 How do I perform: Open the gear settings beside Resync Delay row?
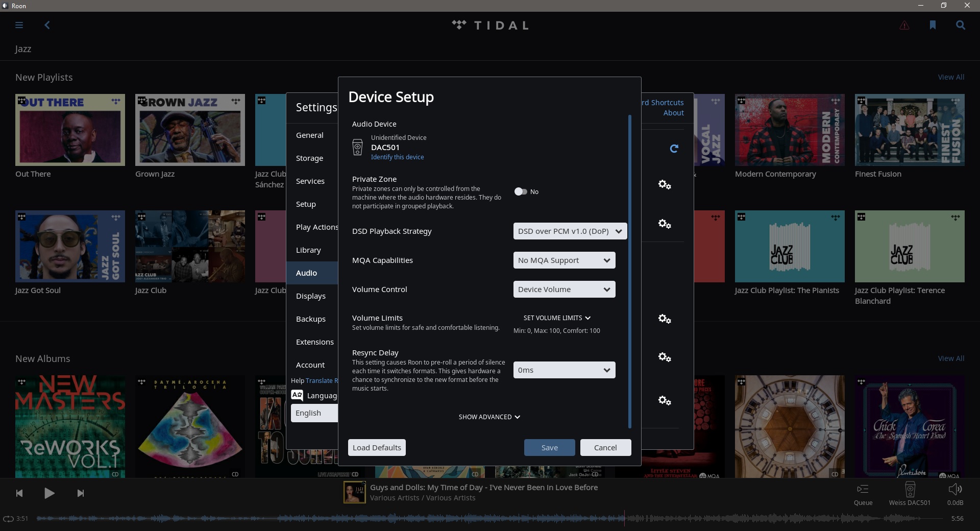coord(665,357)
